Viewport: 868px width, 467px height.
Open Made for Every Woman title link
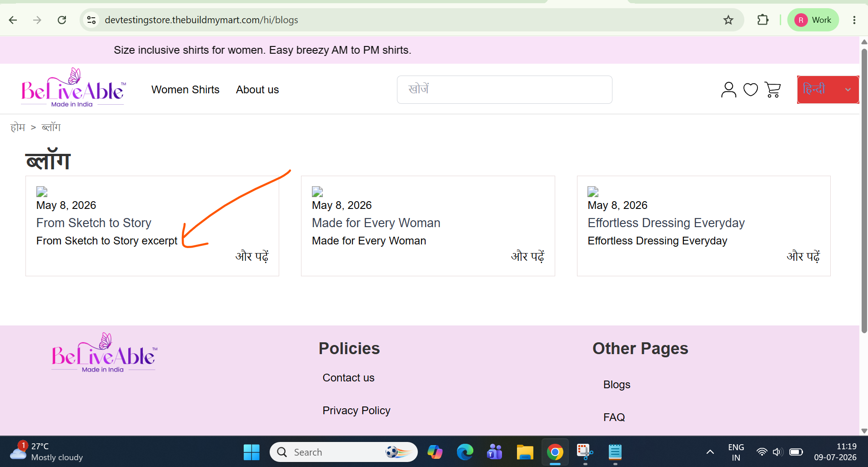(376, 223)
